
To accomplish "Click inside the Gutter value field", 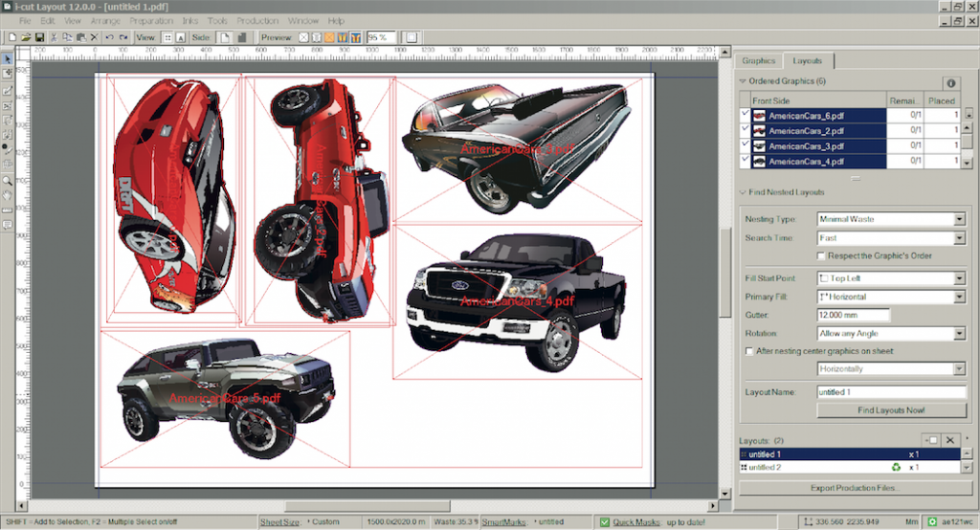I will pyautogui.click(x=853, y=315).
